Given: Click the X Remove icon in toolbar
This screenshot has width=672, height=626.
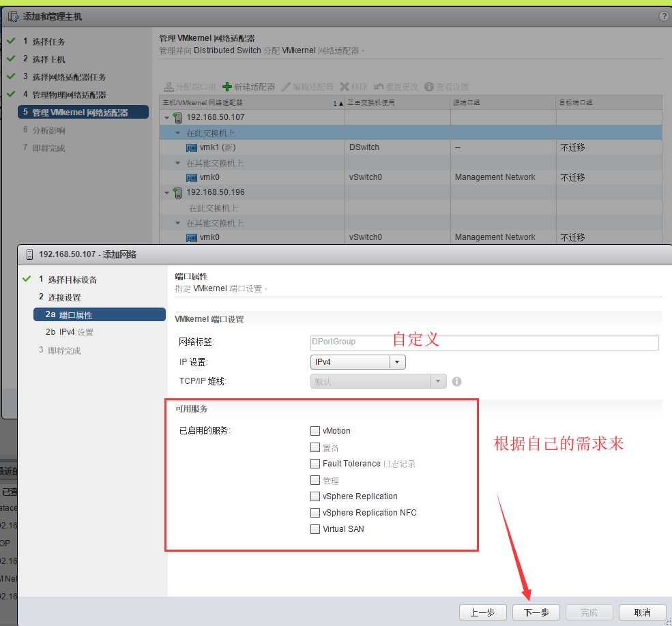Looking at the screenshot, I should 345,87.
